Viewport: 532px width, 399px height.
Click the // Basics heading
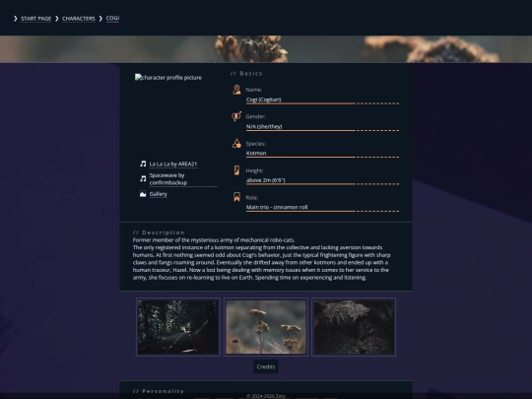coord(246,73)
